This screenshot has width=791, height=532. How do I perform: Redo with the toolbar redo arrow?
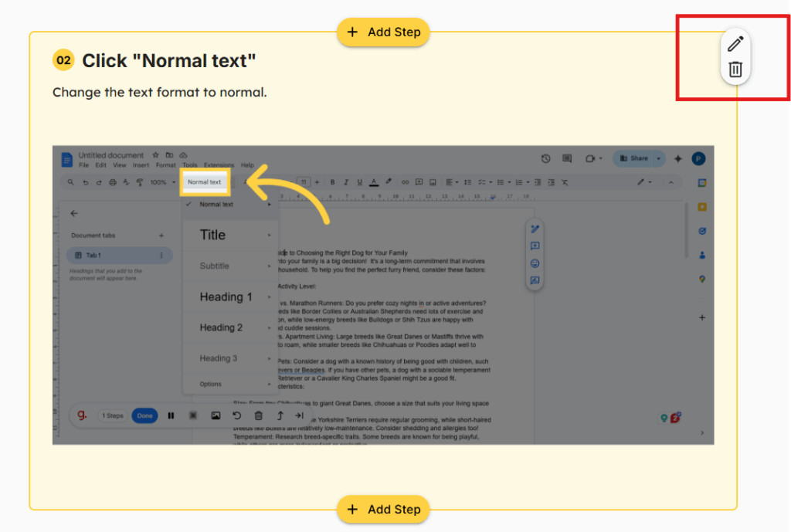point(99,182)
